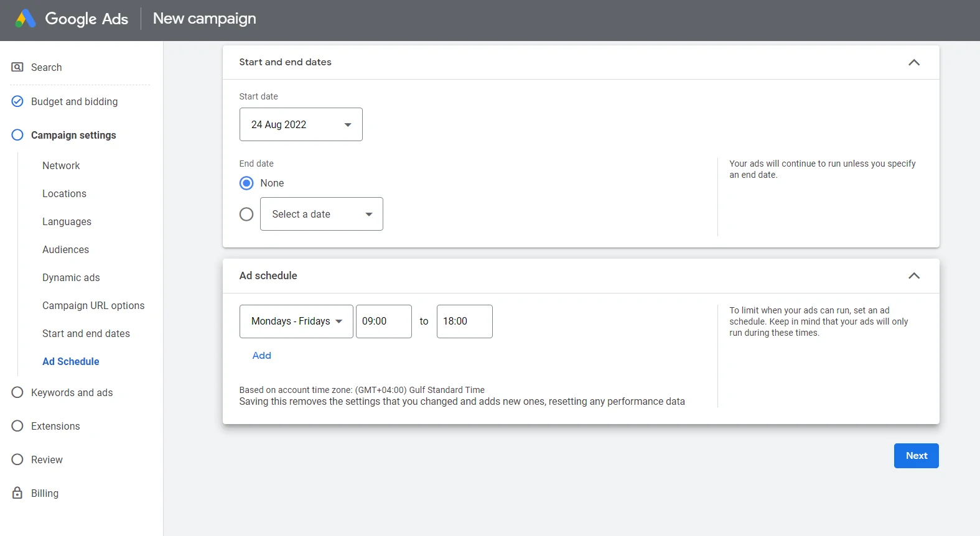Click the Budget and bidding completed checkmark icon

[x=17, y=101]
